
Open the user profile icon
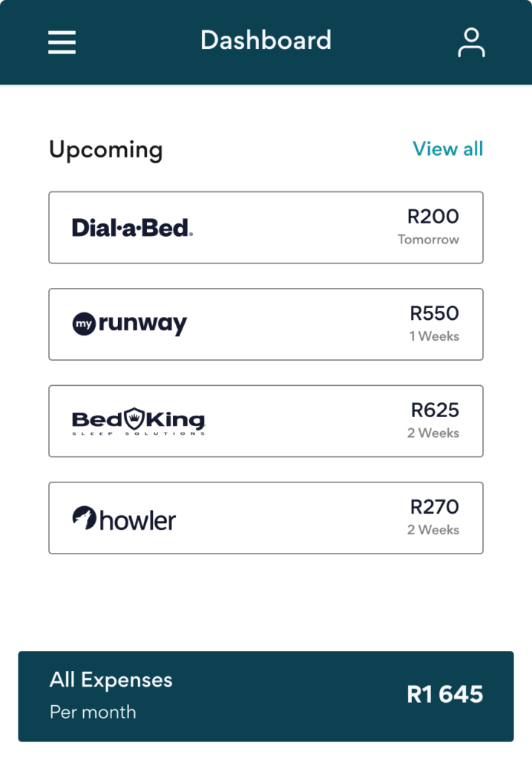coord(471,42)
